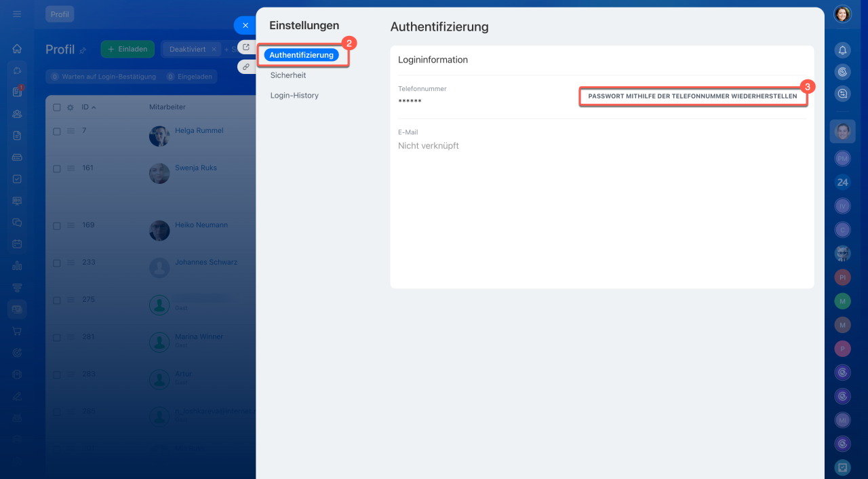Click the green Einladen button
The height and width of the screenshot is (479, 868).
pyautogui.click(x=127, y=50)
